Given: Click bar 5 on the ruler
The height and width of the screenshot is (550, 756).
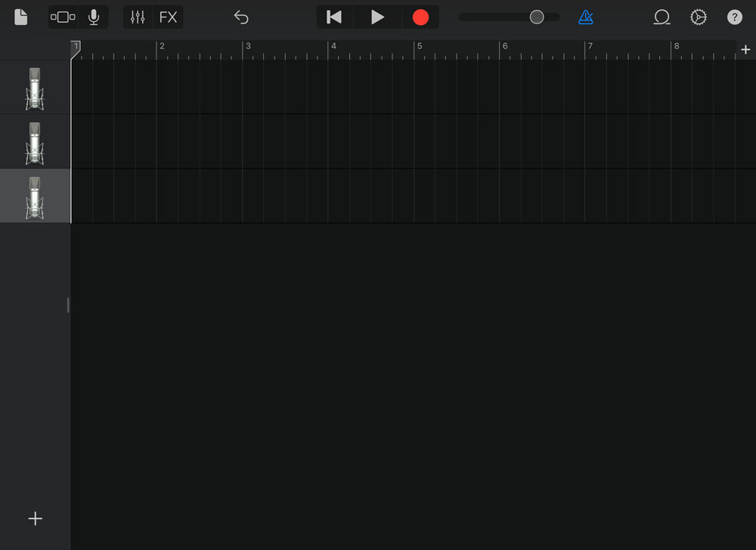Looking at the screenshot, I should [420, 46].
